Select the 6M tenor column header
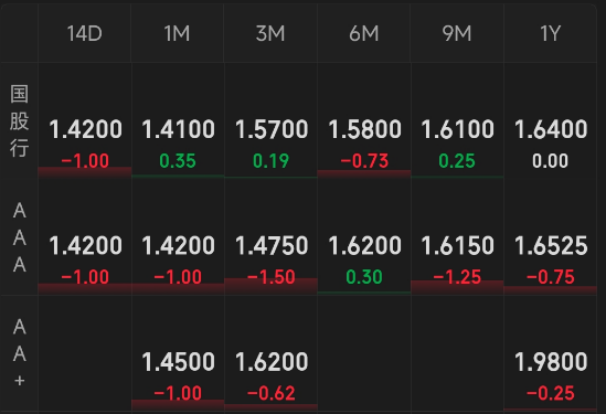 coord(363,33)
